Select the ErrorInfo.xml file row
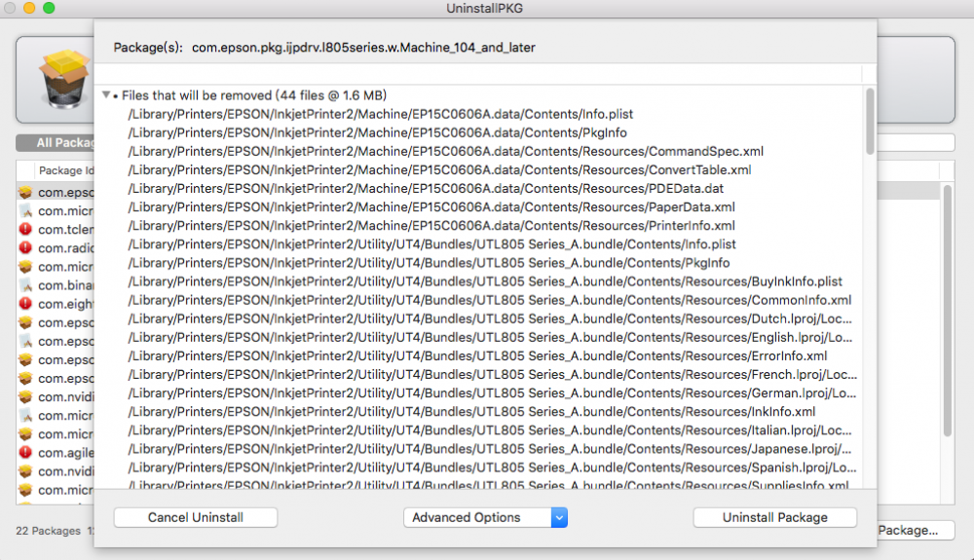The width and height of the screenshot is (974, 560). 477,355
